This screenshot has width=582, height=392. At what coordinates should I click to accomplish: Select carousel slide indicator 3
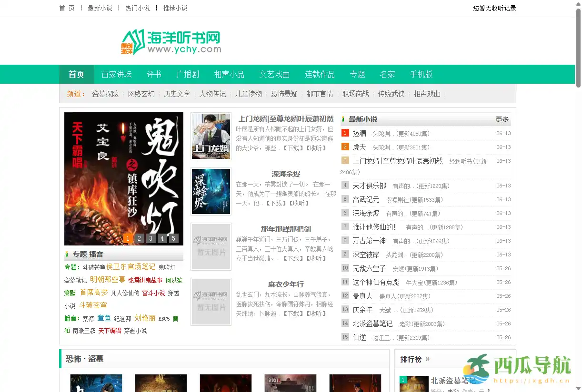point(151,238)
